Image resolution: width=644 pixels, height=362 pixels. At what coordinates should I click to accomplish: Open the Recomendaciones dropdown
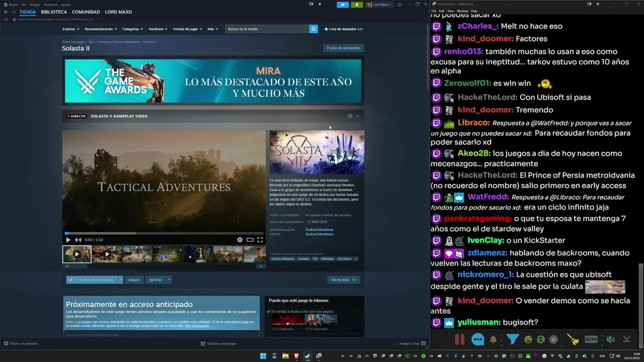pos(101,29)
